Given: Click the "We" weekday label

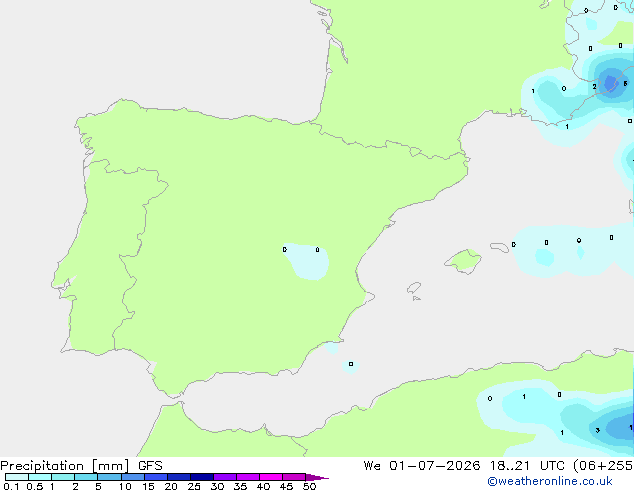Looking at the screenshot, I should (x=372, y=466).
